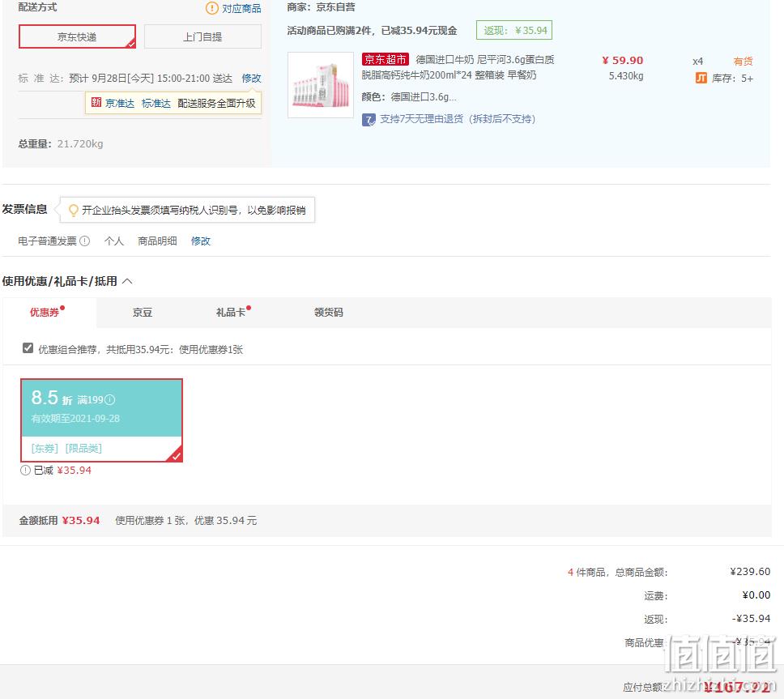The height and width of the screenshot is (699, 784).
Task: Click the 有效期至2021-09-28 coupon text
Action: click(75, 419)
